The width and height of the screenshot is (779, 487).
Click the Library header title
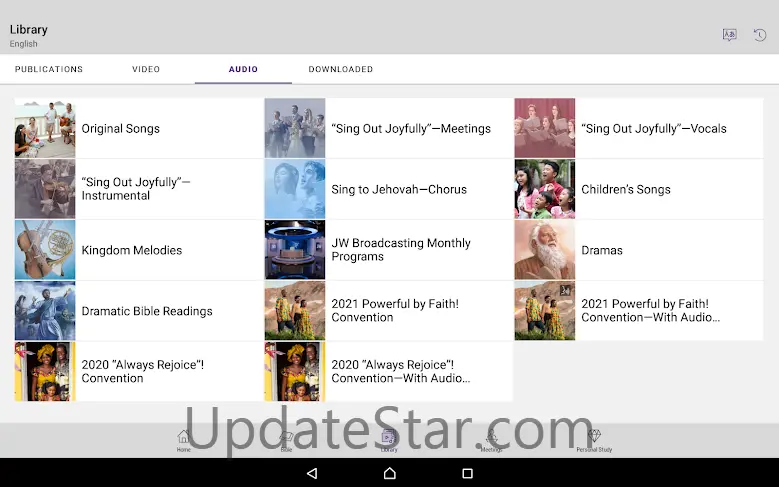tap(29, 30)
